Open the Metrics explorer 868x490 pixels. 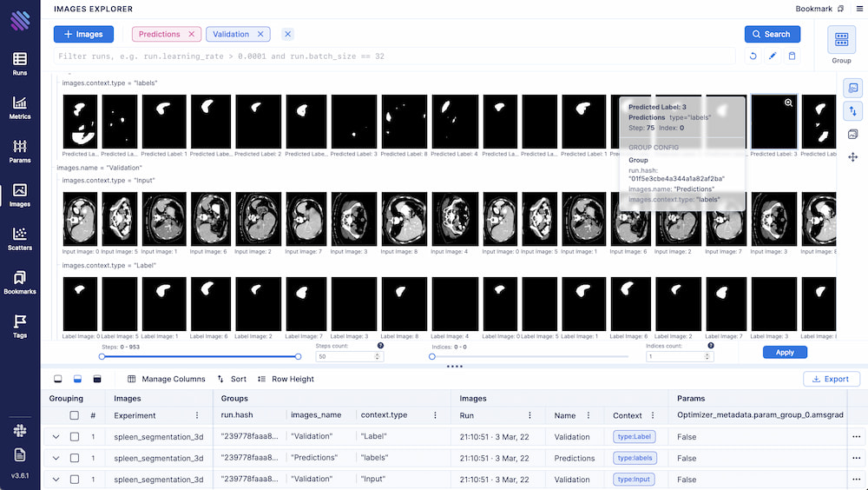tap(20, 108)
